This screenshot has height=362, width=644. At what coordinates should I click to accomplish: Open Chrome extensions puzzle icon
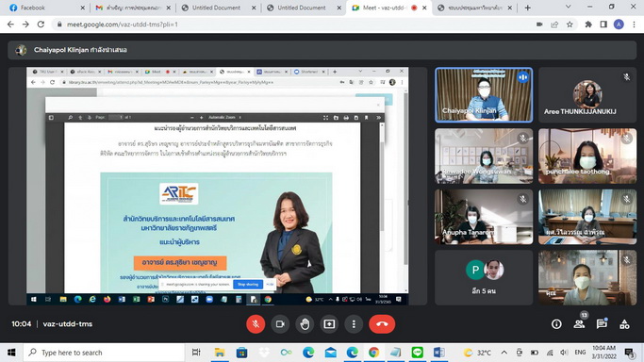coord(588,25)
